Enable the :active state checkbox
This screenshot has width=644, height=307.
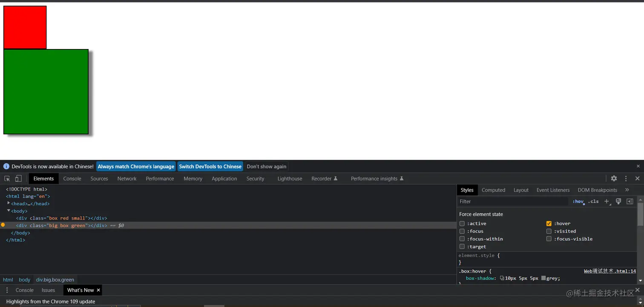point(462,223)
